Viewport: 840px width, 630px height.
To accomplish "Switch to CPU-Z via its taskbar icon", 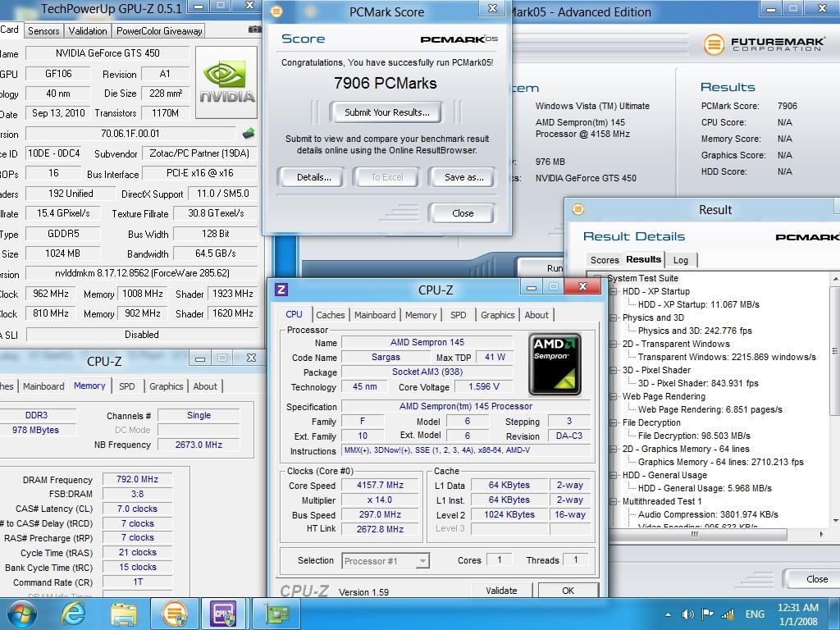I will (x=223, y=614).
